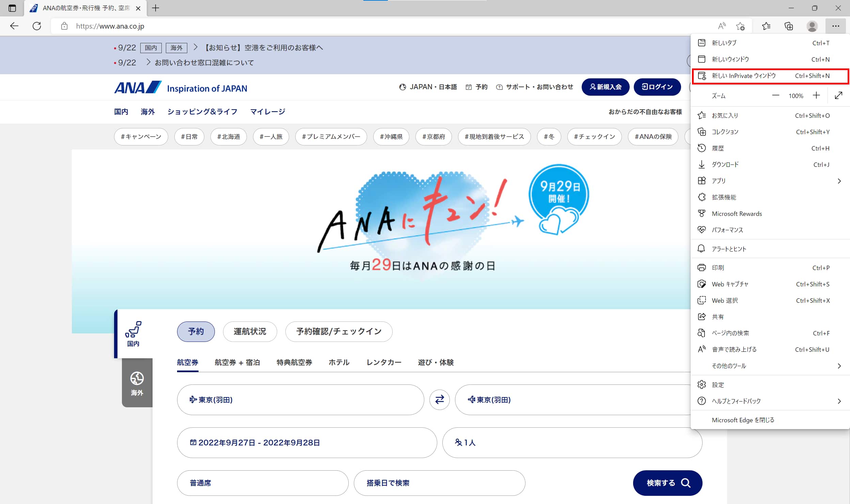Click the ログイン button

[657, 87]
